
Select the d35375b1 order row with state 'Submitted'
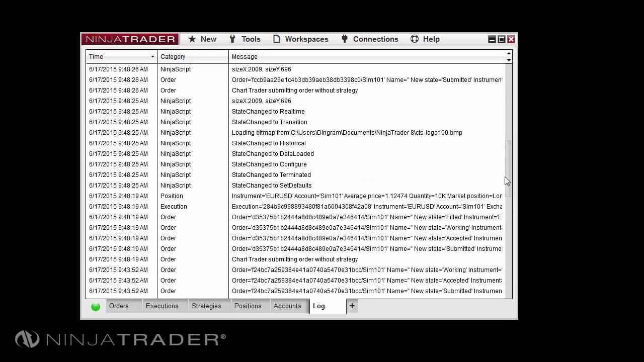[296, 249]
